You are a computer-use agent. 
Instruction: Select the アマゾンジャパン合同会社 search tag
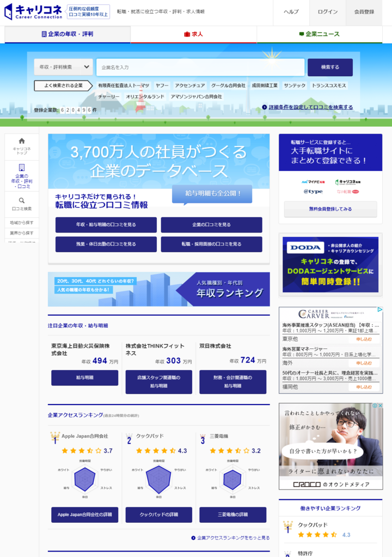click(x=197, y=96)
